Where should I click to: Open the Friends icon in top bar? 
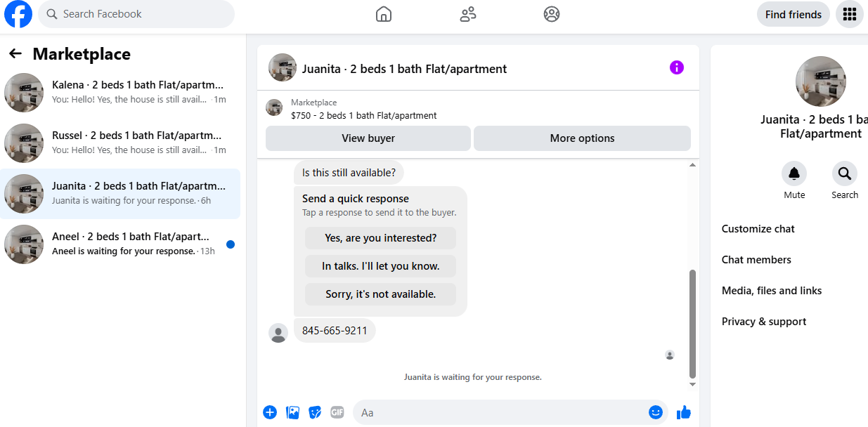coord(468,14)
